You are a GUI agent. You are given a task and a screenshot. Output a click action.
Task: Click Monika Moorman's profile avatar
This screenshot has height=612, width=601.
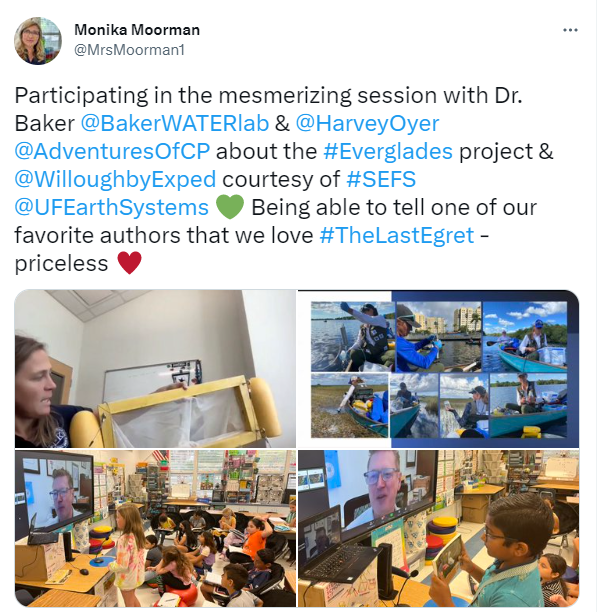[x=38, y=41]
